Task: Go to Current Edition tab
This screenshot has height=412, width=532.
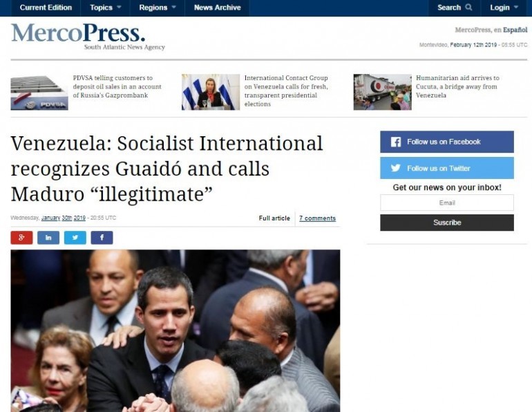Action: (46, 8)
